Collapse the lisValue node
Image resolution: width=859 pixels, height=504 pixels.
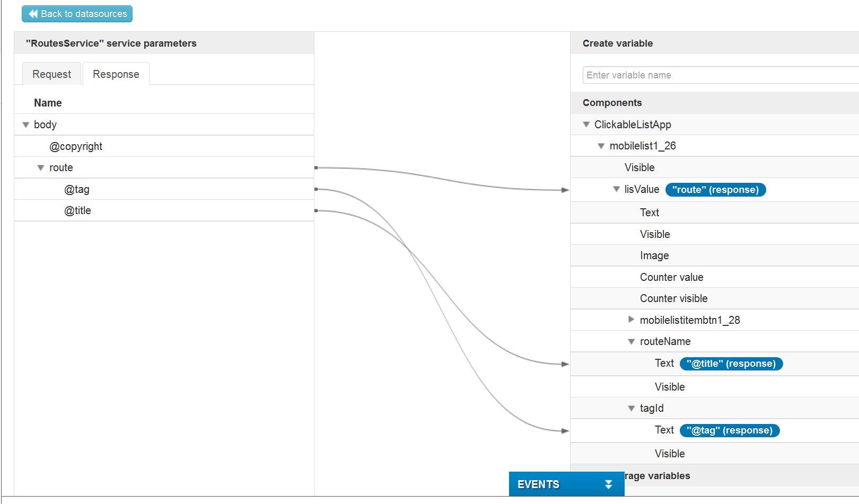(x=616, y=189)
